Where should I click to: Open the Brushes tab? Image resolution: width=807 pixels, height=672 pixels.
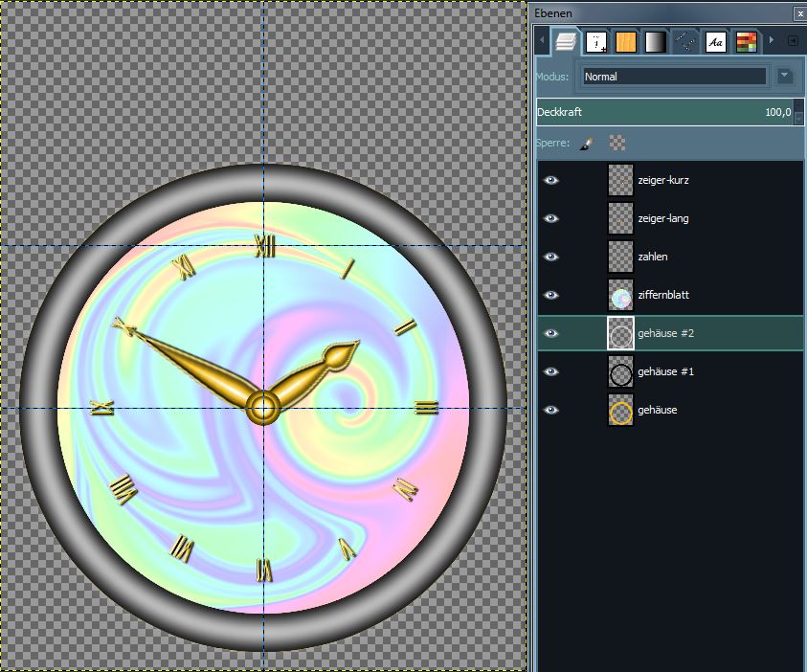point(596,42)
